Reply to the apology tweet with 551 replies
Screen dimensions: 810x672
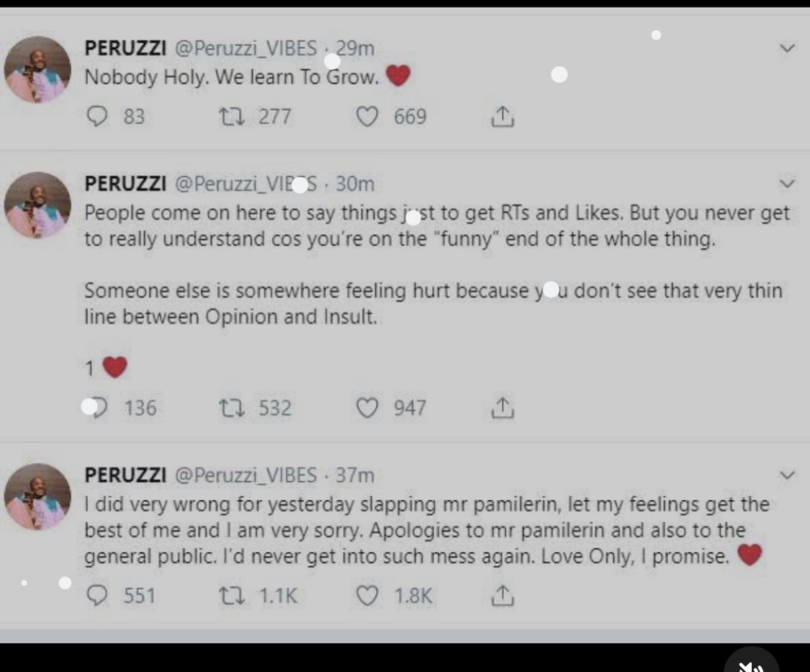click(96, 596)
